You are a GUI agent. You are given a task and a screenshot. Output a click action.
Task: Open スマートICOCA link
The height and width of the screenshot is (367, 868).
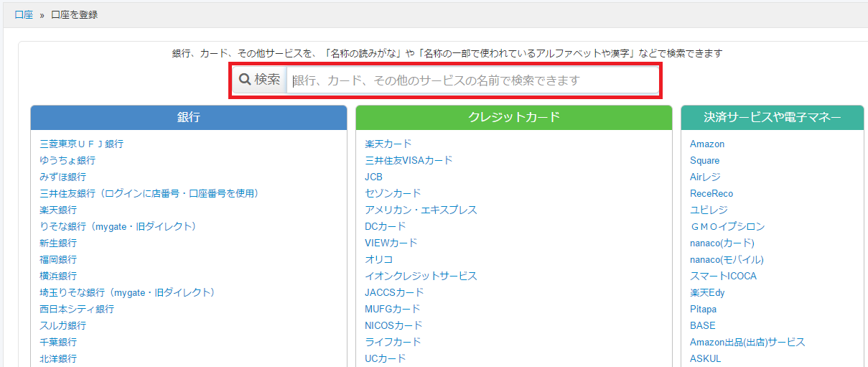(723, 276)
